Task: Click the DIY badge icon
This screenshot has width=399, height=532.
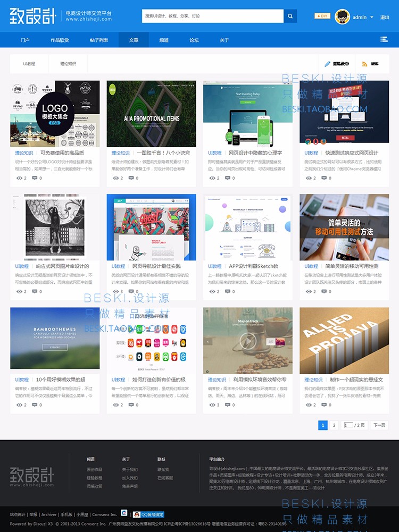Action: point(322,16)
